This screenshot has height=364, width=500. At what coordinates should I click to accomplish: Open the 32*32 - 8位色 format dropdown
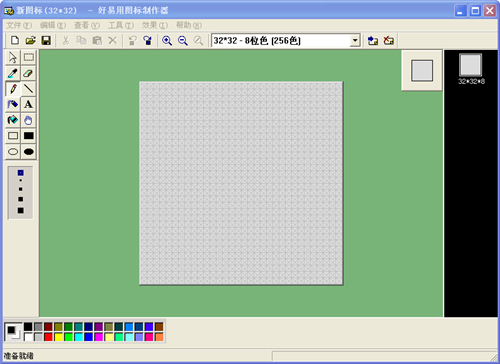(x=355, y=41)
